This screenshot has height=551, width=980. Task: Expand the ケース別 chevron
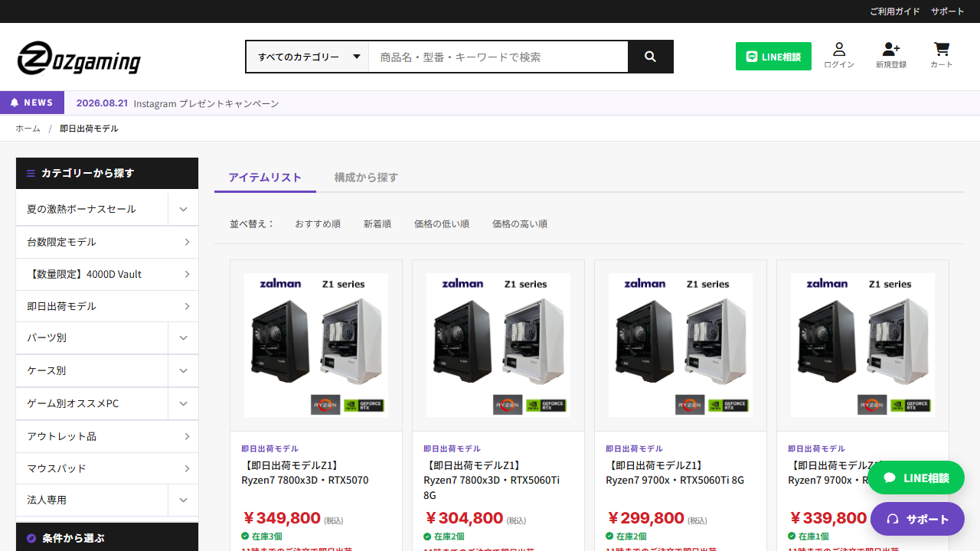pos(183,370)
